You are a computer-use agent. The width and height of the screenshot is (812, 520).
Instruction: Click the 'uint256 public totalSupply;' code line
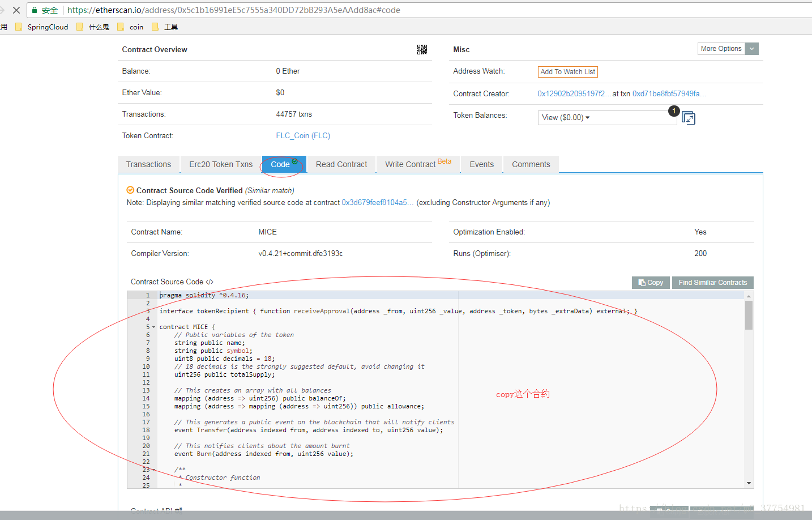point(225,374)
